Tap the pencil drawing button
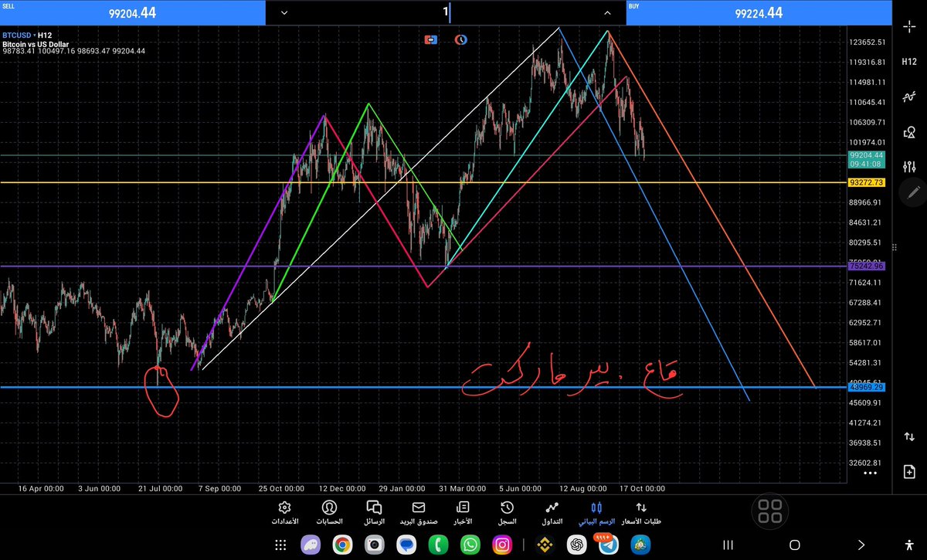927x560 pixels. 912,191
